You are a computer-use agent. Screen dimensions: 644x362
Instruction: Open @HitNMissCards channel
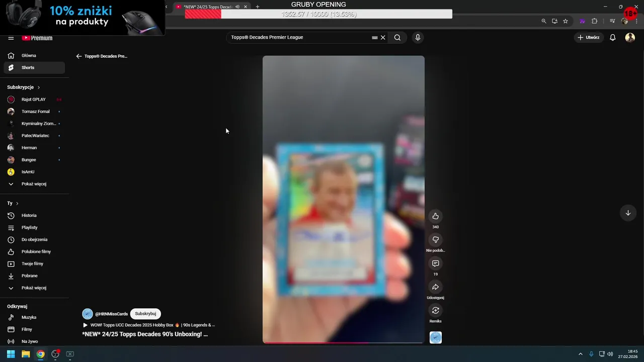point(111,314)
